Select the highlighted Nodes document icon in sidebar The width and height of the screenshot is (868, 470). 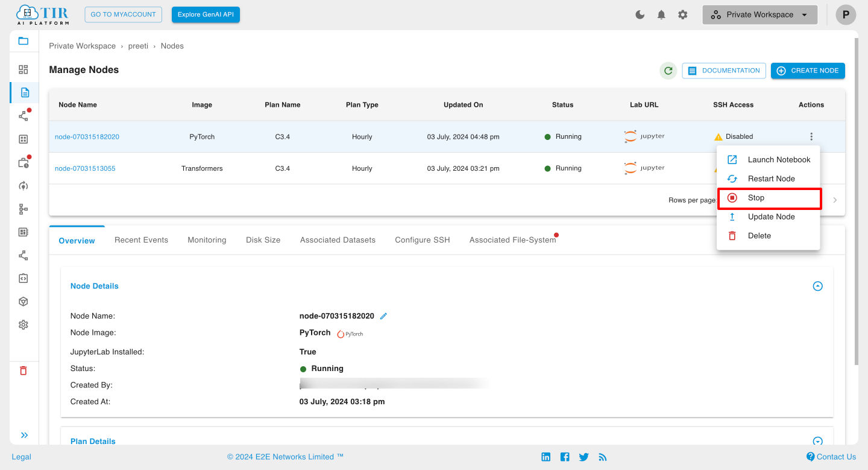(24, 92)
